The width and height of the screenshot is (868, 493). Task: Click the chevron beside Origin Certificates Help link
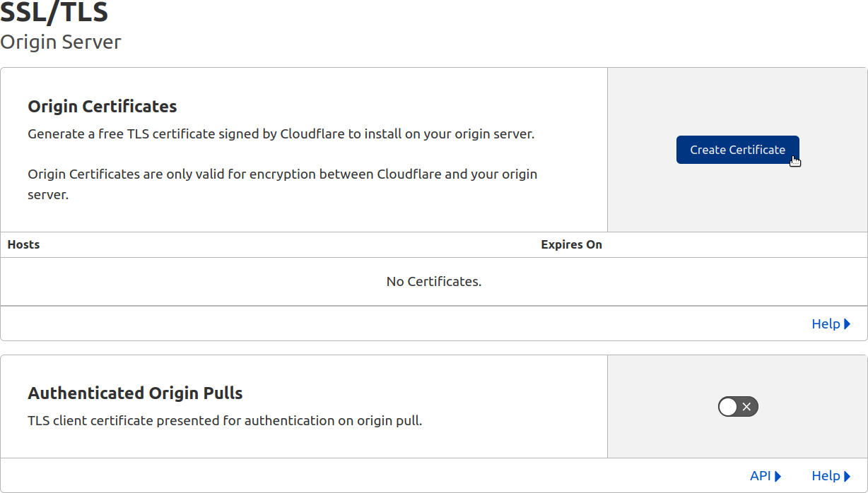pyautogui.click(x=848, y=323)
